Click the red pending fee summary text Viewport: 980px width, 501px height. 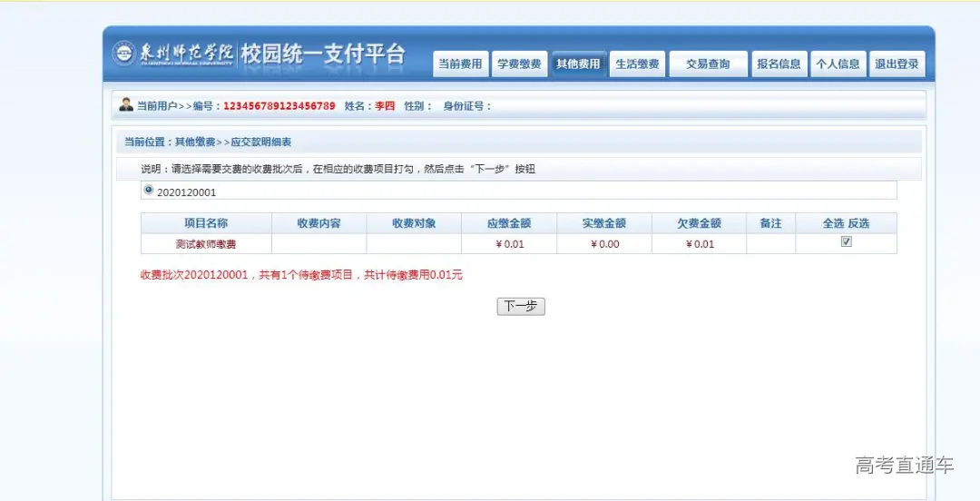tap(301, 275)
